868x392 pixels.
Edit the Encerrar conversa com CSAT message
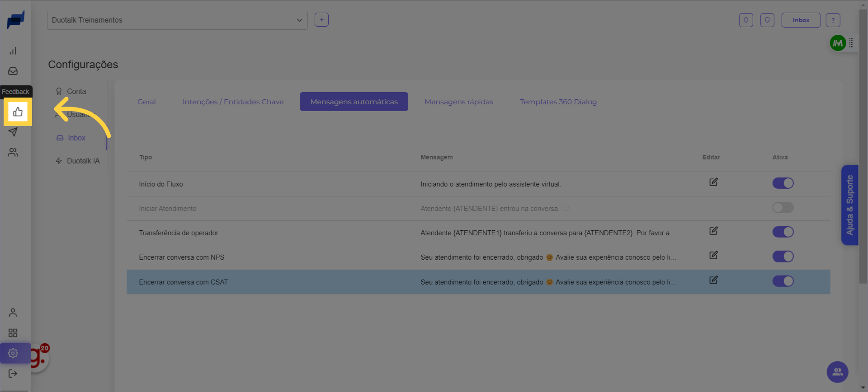tap(713, 280)
